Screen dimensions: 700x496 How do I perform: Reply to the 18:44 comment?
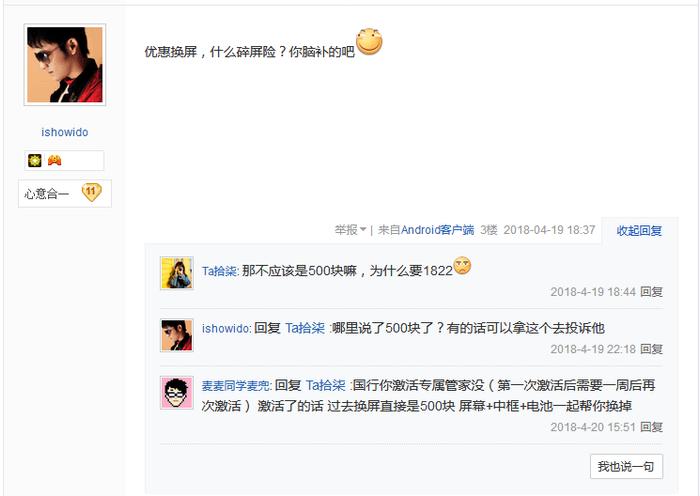[x=651, y=292]
